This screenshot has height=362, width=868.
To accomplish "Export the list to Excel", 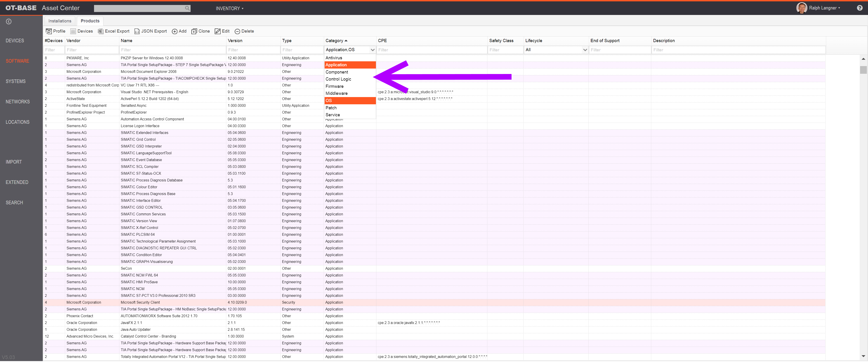I will point(113,31).
